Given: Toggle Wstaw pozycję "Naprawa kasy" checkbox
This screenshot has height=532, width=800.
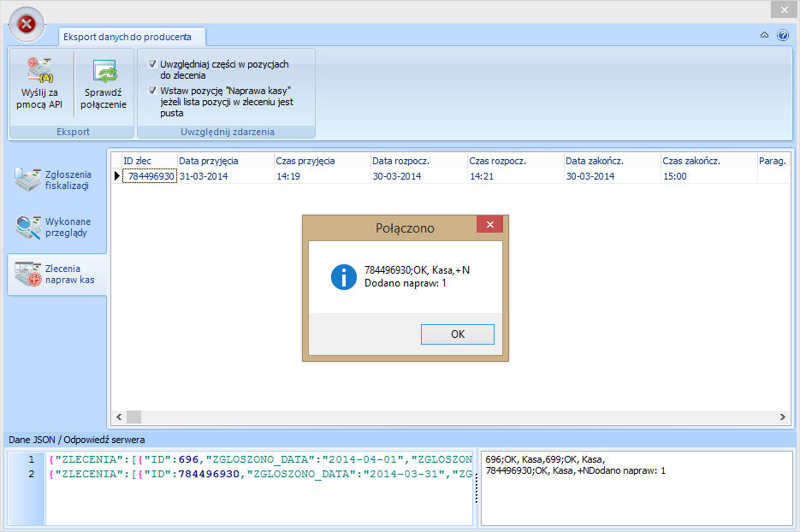Looking at the screenshot, I should click(152, 90).
